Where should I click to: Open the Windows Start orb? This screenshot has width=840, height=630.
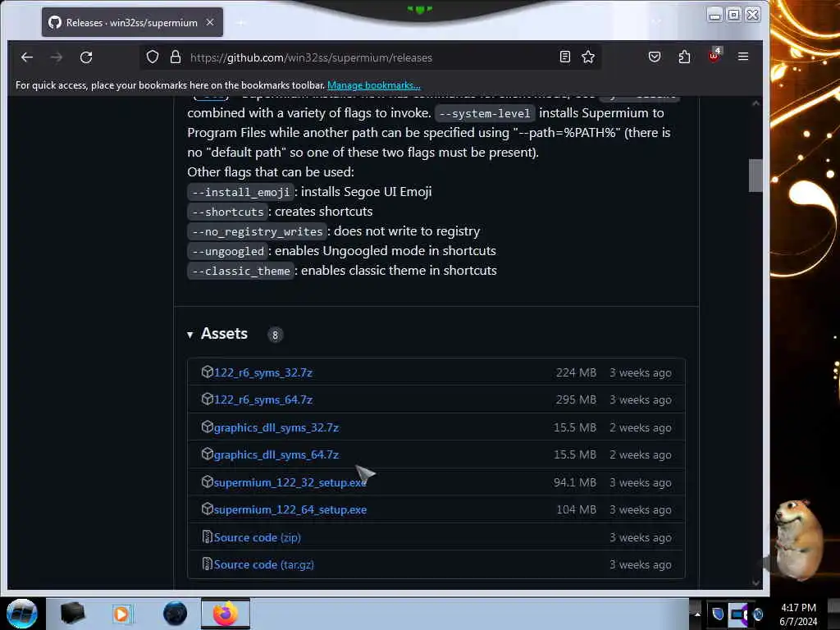click(21, 614)
